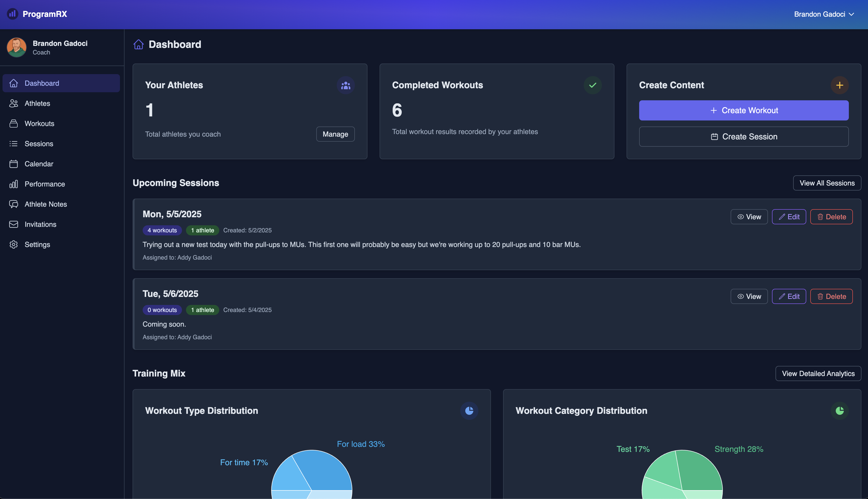The width and height of the screenshot is (868, 499).
Task: Click the 'Coming soon.' session description
Action: tap(164, 324)
